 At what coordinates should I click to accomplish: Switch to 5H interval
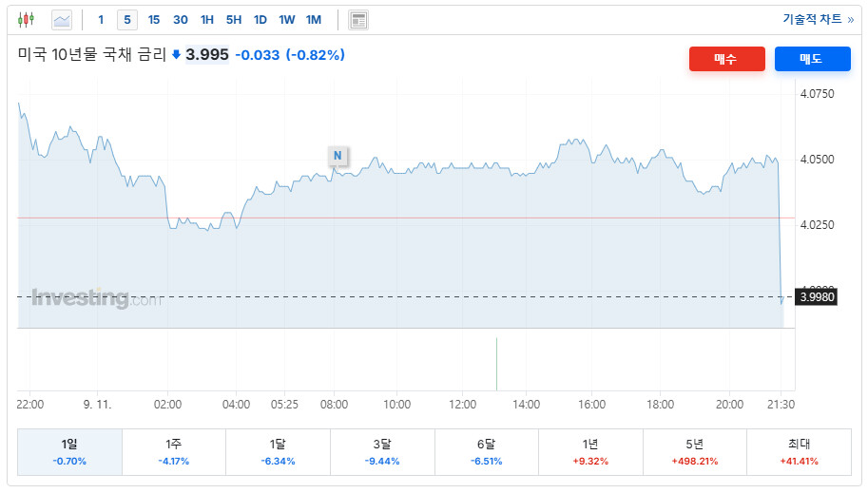(234, 20)
